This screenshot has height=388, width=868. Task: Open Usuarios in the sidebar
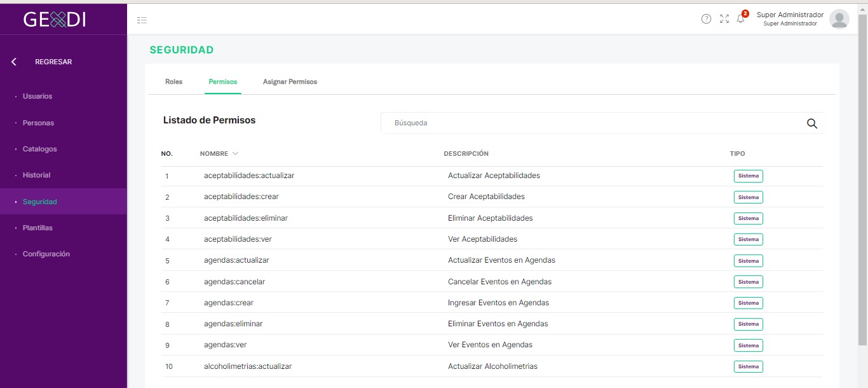pyautogui.click(x=37, y=96)
